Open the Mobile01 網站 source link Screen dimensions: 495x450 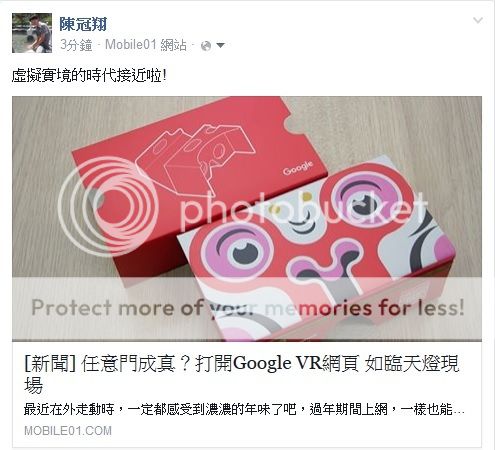point(146,45)
